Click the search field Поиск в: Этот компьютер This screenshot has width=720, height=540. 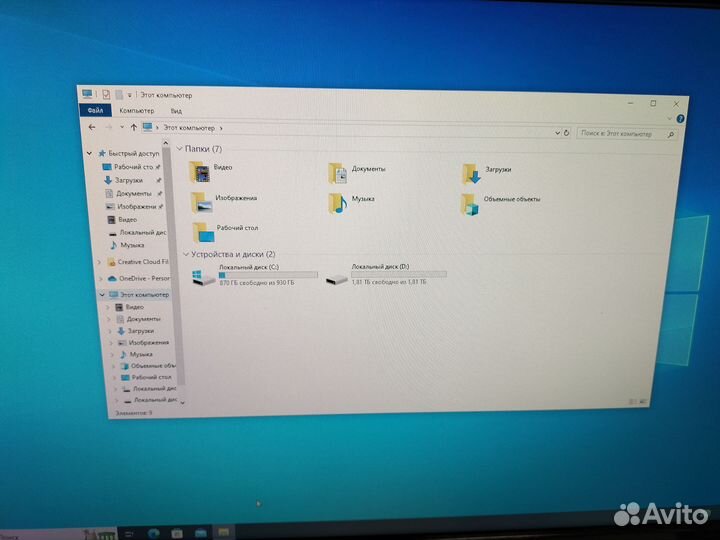626,134
